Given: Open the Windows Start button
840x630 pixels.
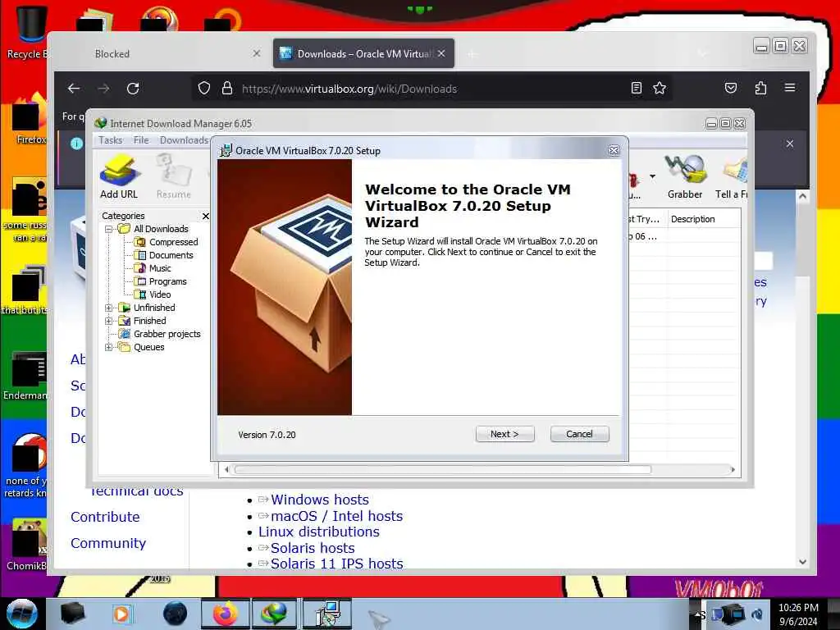Looking at the screenshot, I should click(x=21, y=614).
